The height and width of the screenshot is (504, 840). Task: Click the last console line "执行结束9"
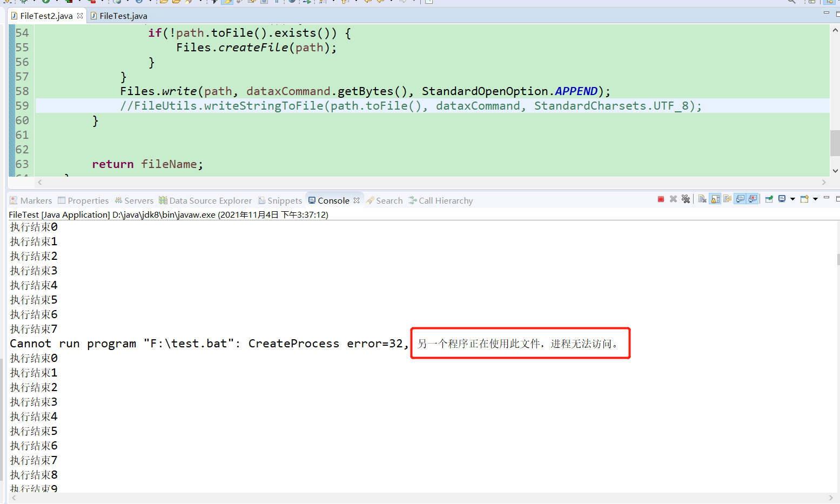coord(33,488)
